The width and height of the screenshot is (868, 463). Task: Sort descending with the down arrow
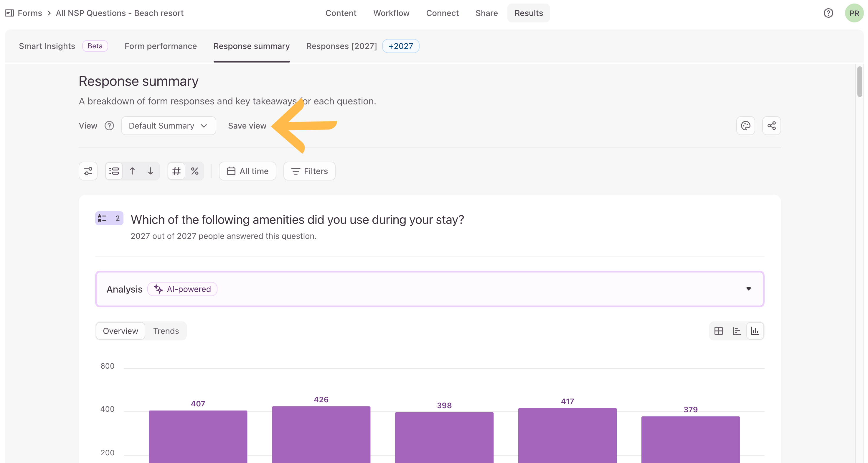[x=151, y=171]
